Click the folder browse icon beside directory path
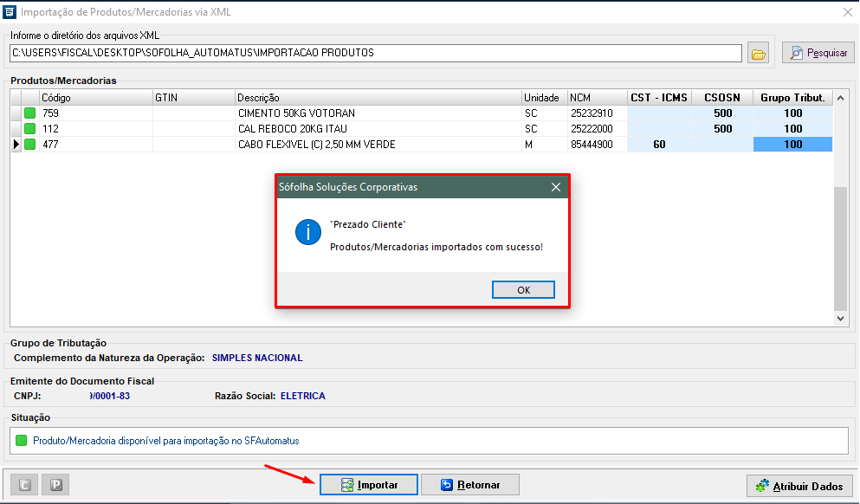Image resolution: width=860 pixels, height=504 pixels. pos(758,54)
